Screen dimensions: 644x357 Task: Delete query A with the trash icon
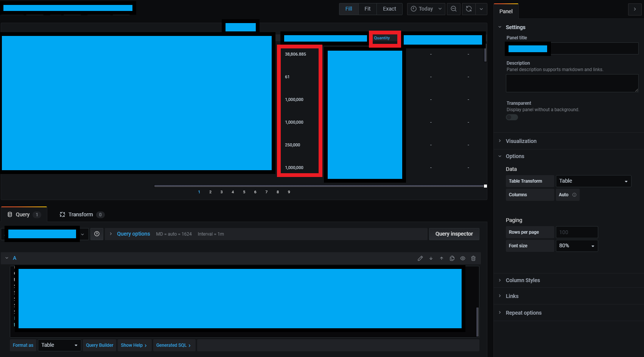pyautogui.click(x=473, y=258)
